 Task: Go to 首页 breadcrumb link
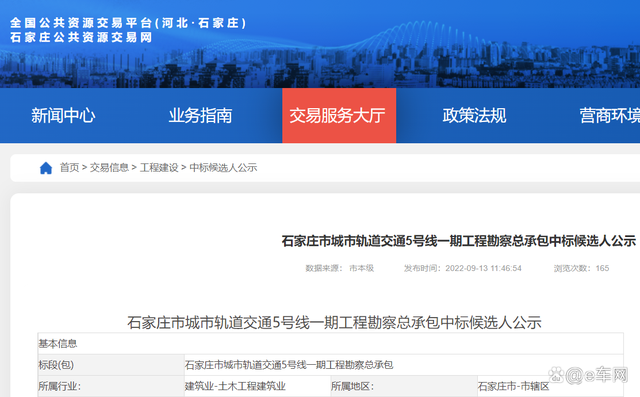tap(69, 168)
